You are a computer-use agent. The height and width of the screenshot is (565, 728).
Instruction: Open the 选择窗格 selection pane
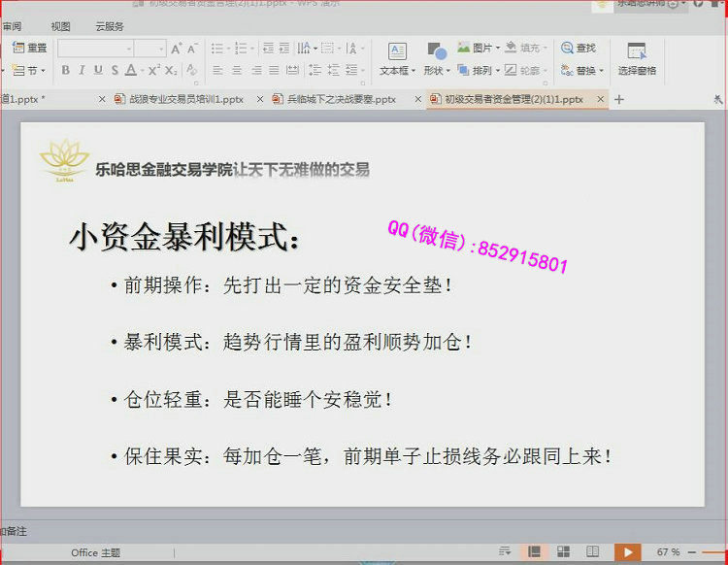click(x=637, y=59)
